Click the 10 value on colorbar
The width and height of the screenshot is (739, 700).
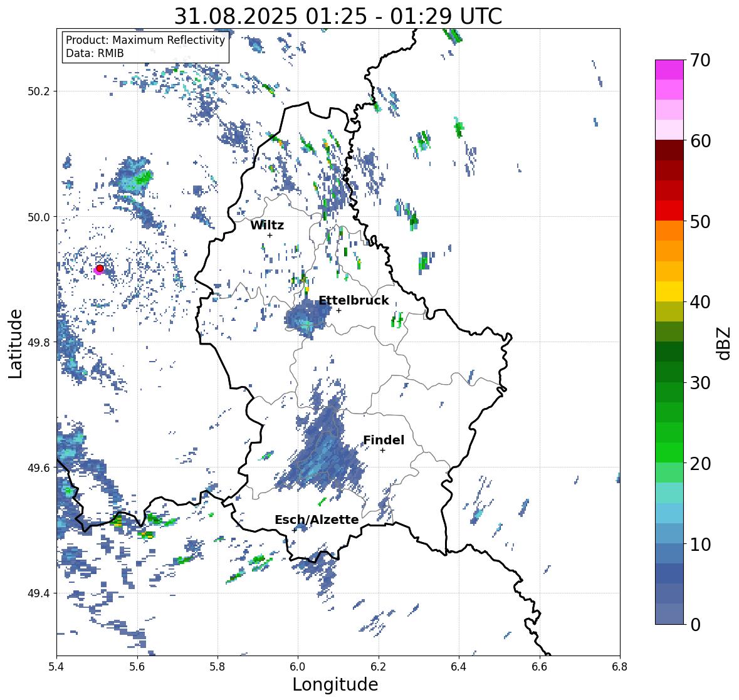tap(700, 544)
